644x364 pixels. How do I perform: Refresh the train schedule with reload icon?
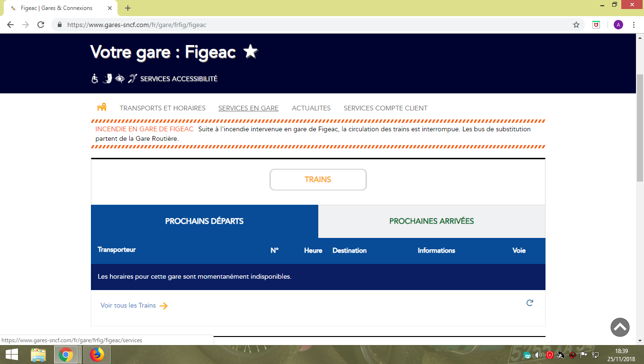(530, 303)
